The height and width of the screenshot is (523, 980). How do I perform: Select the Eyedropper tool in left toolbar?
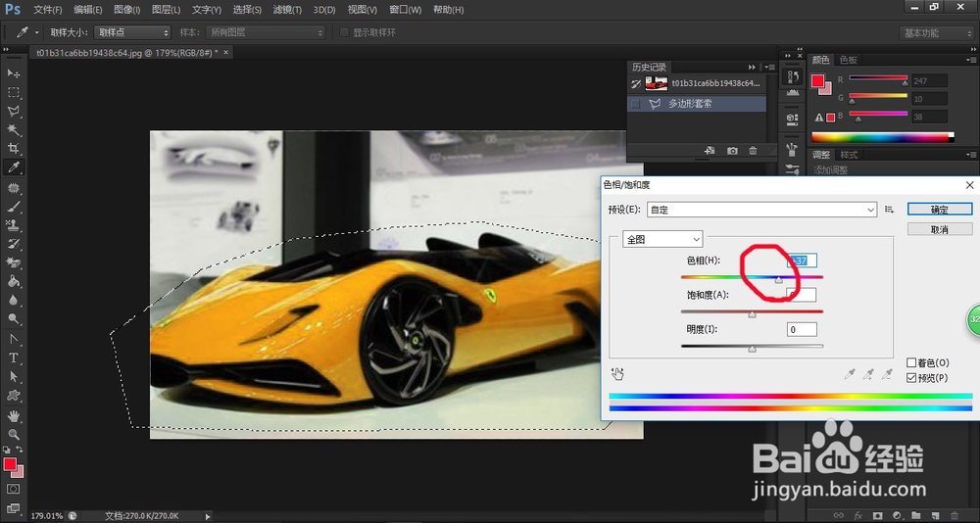[13, 167]
